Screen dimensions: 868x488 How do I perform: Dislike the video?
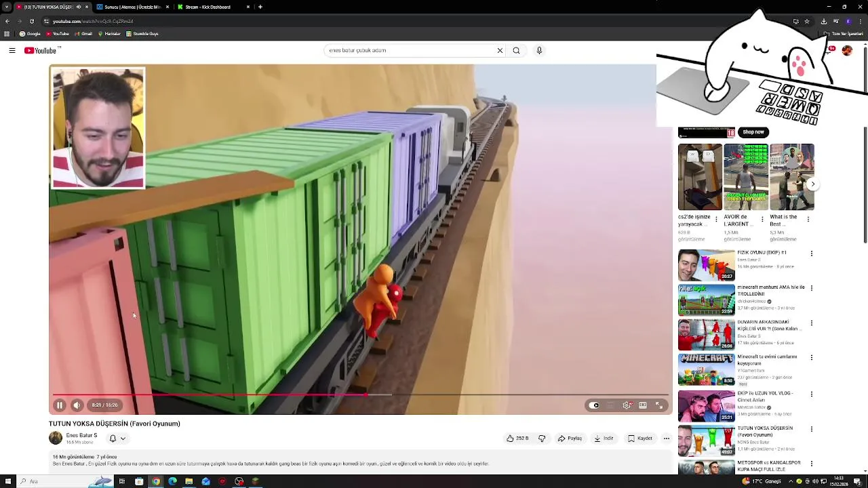[542, 439]
